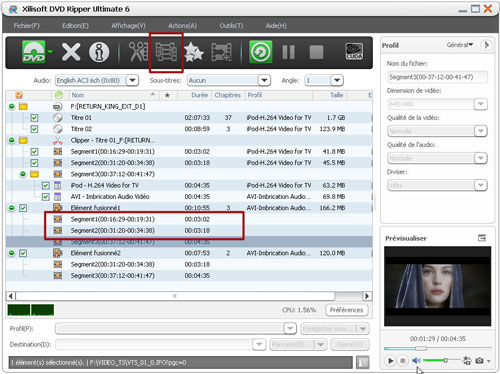Uncheck iPod - H.264 Video for TV checkbox
500x374 pixels.
46,185
